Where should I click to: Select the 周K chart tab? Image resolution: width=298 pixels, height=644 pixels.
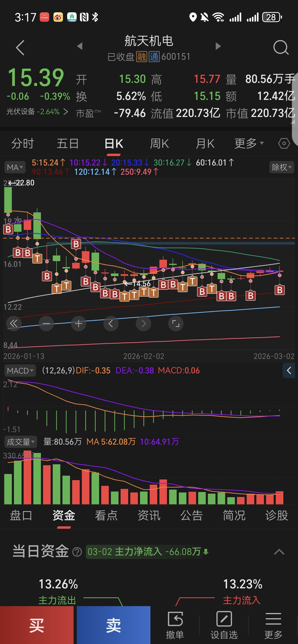point(159,143)
